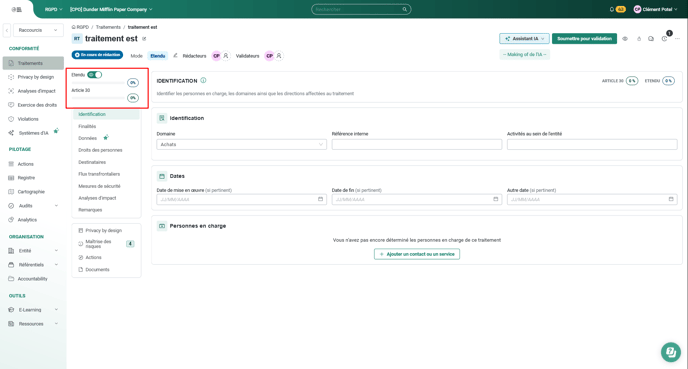Click the edit title icon next to traitement est
Viewport: 688px width, 369px height.
pos(144,39)
